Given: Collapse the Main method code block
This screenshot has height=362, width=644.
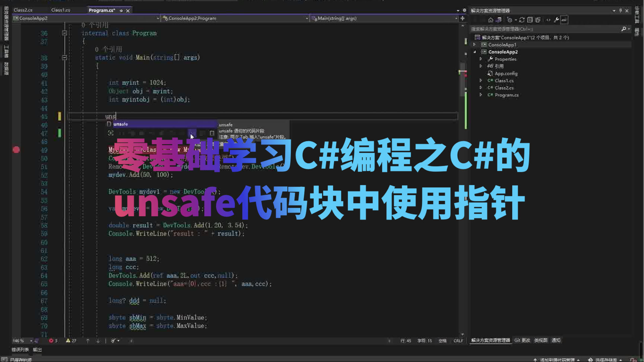Looking at the screenshot, I should tap(64, 58).
